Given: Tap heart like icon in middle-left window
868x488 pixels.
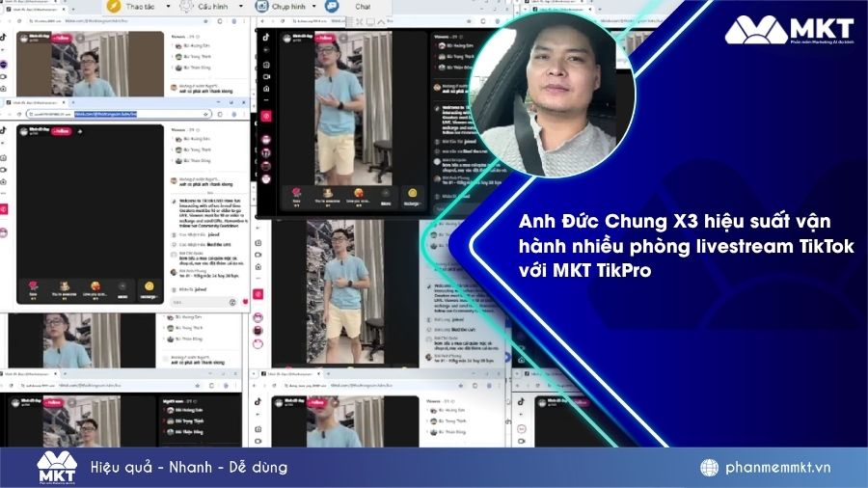Looking at the screenshot, I should [x=245, y=302].
